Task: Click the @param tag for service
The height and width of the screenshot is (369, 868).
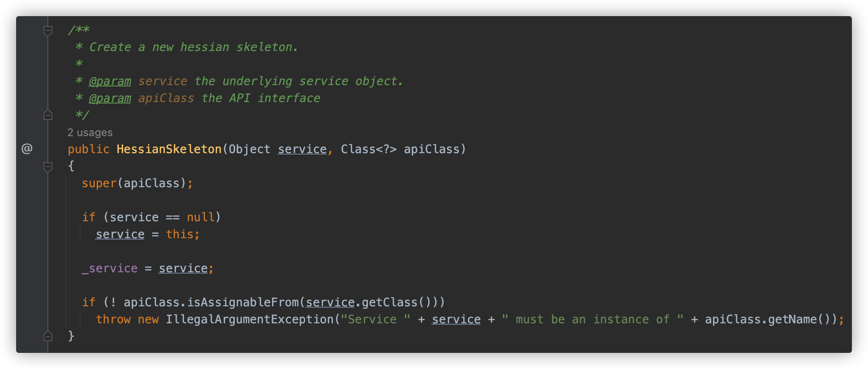Action: (110, 82)
